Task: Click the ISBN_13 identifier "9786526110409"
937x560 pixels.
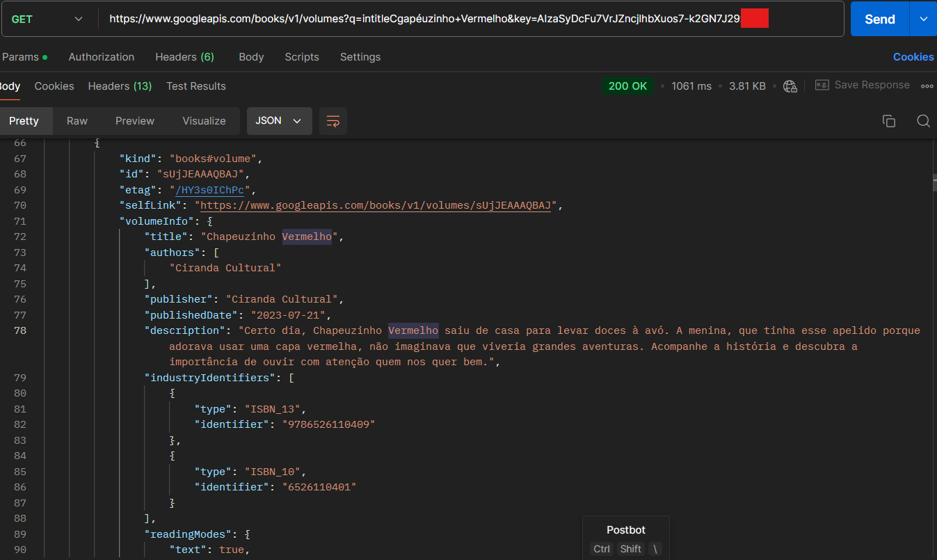Action: [x=328, y=424]
